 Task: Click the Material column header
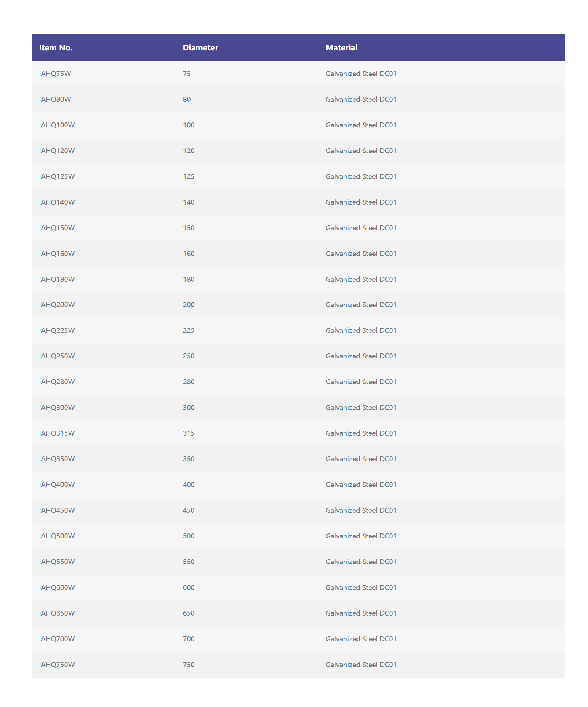(341, 47)
